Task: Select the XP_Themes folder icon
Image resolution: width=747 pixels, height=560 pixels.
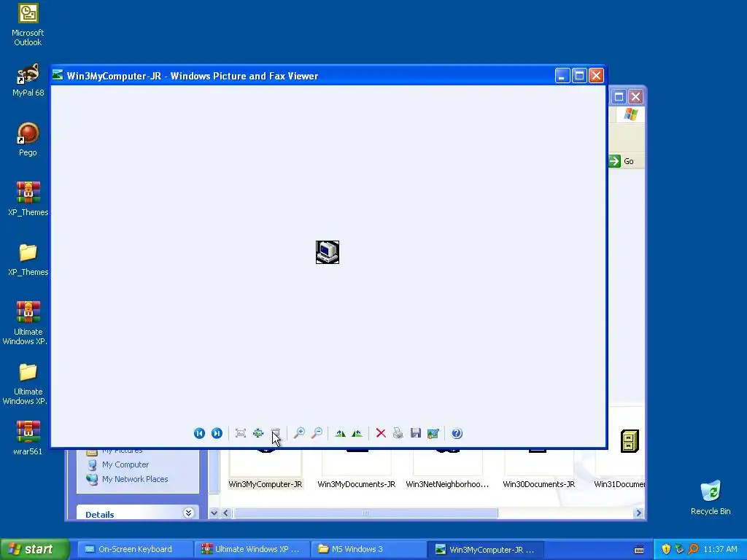Action: tap(28, 260)
